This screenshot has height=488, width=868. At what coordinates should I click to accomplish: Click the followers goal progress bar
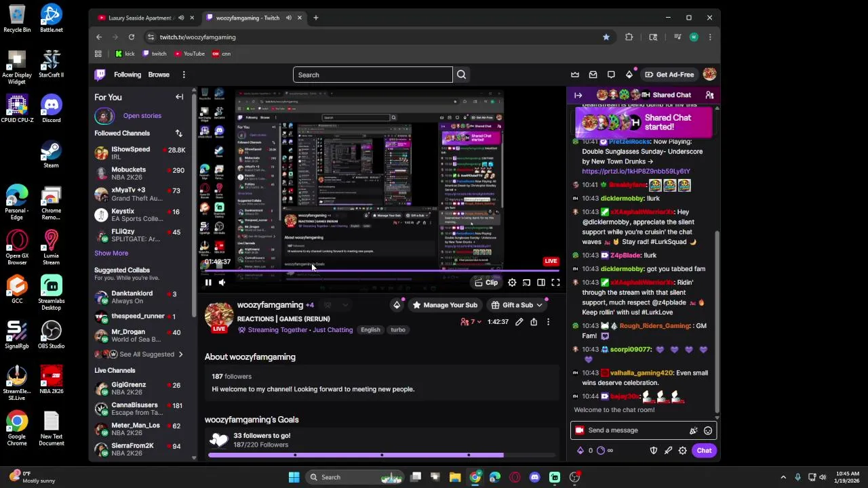coord(382,455)
